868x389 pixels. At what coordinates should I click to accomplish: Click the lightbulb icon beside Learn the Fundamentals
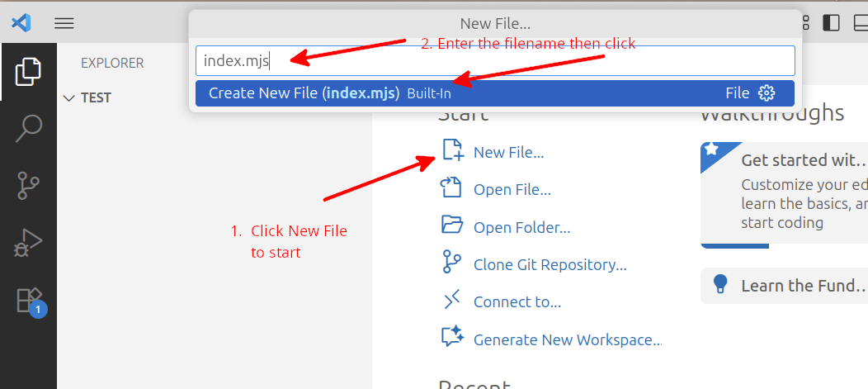(720, 285)
